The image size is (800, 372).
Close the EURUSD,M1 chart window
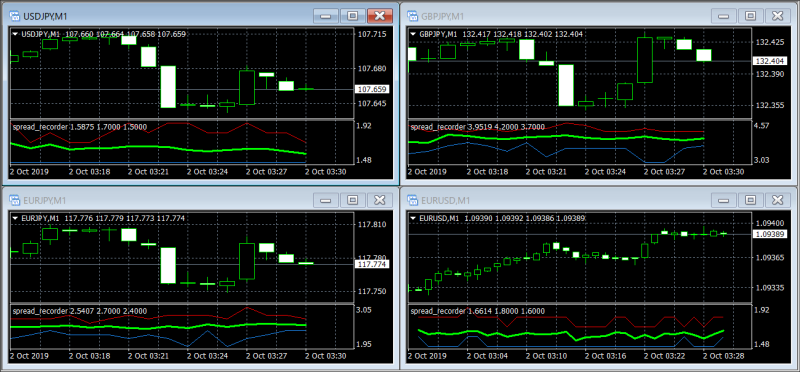pos(778,200)
